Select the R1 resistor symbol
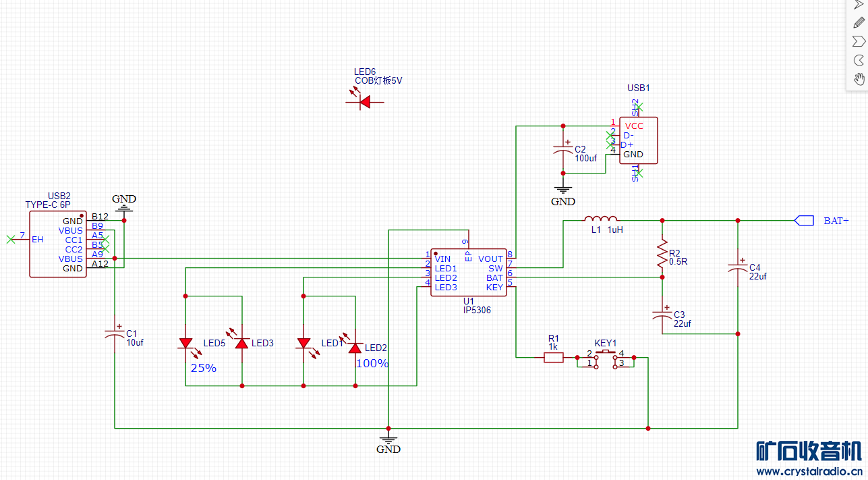 pyautogui.click(x=553, y=358)
